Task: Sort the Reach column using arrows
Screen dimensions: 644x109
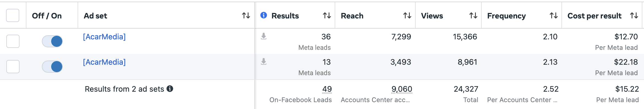Action: click(407, 16)
